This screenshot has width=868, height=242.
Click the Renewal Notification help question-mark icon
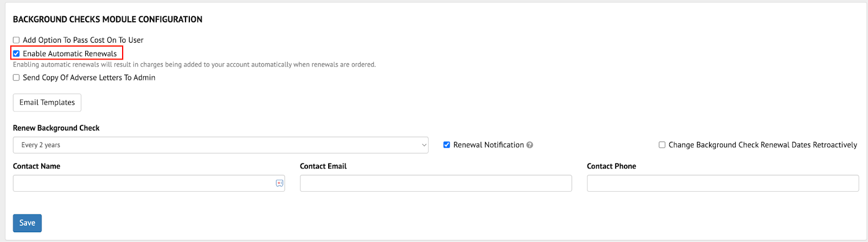coord(529,145)
